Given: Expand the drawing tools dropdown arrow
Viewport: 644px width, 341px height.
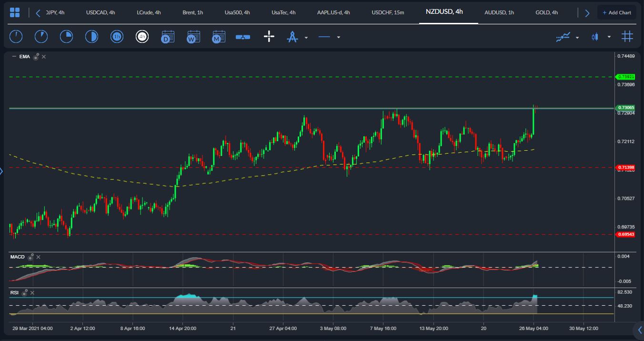Looking at the screenshot, I should [x=306, y=37].
